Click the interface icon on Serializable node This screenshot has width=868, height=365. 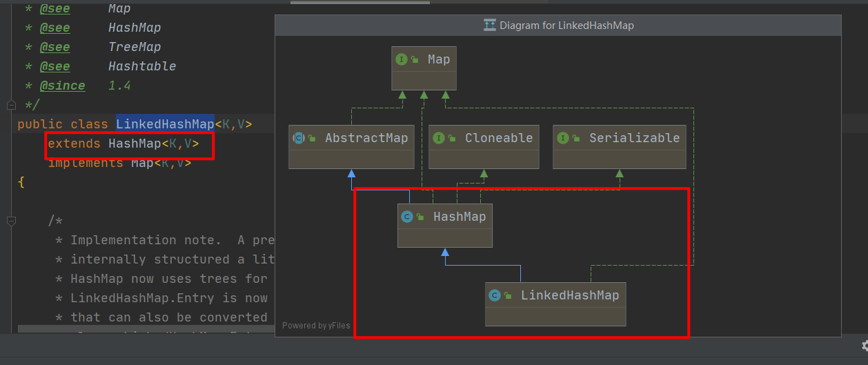563,138
